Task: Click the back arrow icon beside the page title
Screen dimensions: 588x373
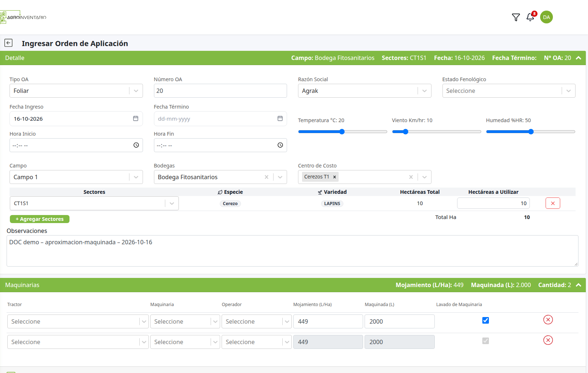Action: point(8,43)
